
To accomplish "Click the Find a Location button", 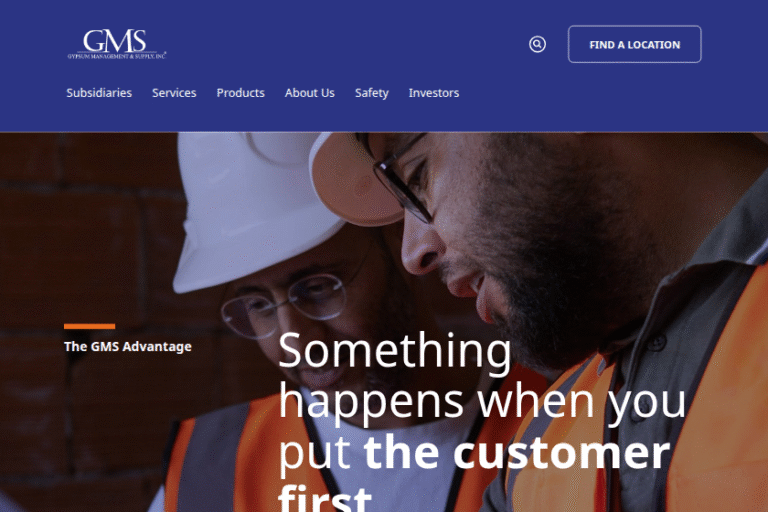I will click(634, 44).
